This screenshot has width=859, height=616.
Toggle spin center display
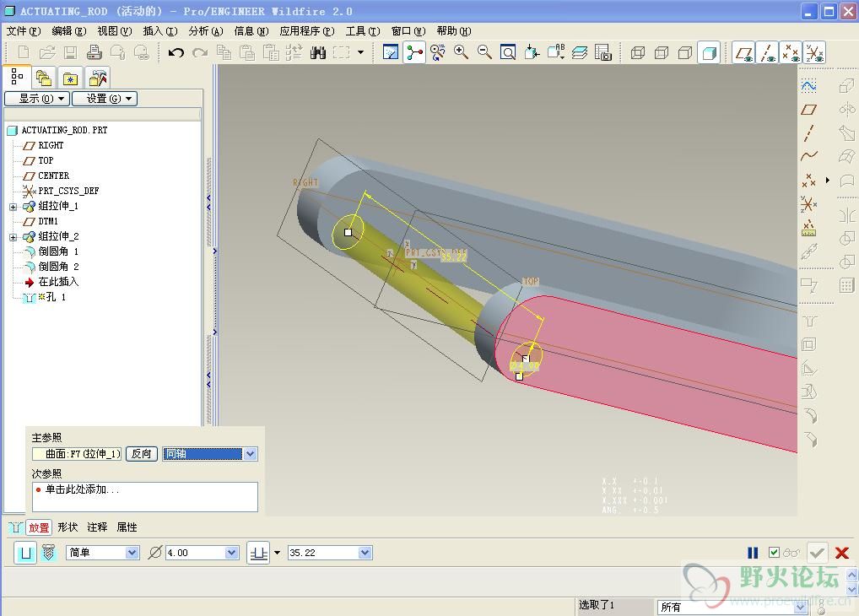click(414, 52)
